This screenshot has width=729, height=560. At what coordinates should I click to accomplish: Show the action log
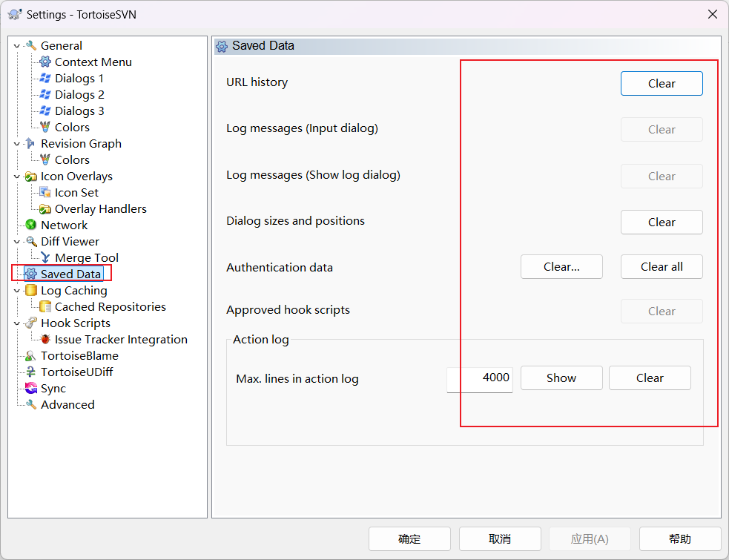(561, 378)
